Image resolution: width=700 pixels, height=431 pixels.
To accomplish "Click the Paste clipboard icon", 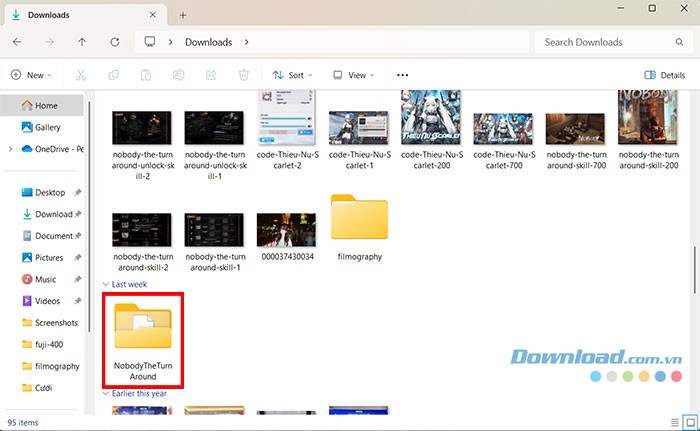I will pos(146,75).
